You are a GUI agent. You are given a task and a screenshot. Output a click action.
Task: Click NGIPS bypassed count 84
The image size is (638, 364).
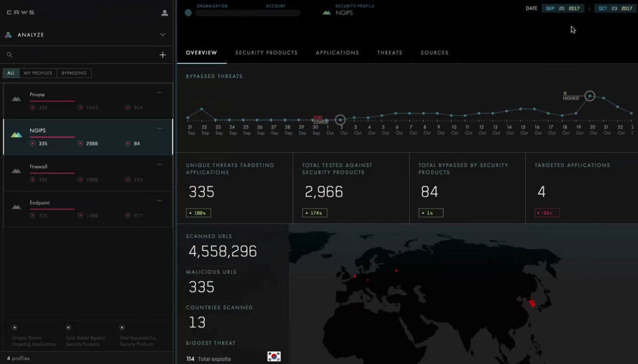coord(137,143)
